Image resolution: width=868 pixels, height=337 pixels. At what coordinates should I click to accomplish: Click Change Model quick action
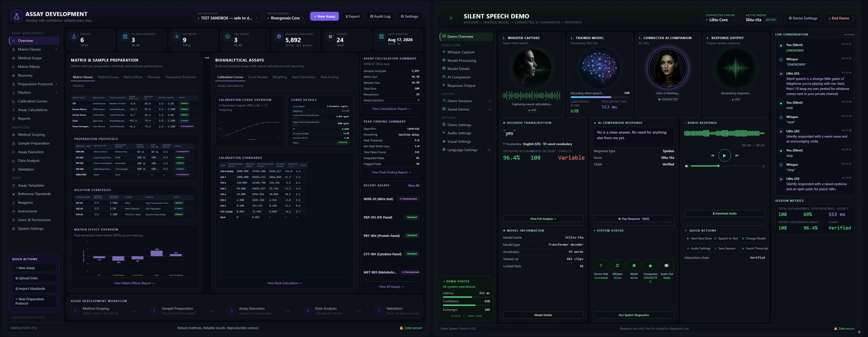point(753,238)
